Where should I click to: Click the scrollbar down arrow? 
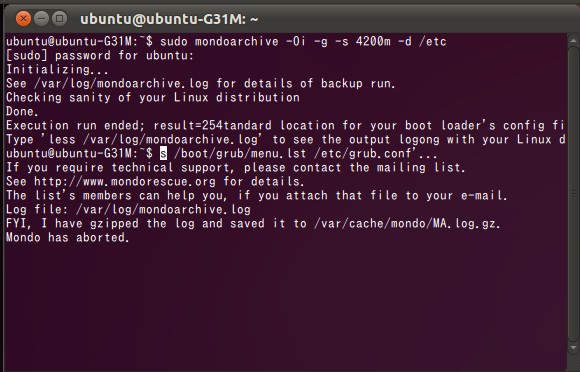pyautogui.click(x=573, y=348)
